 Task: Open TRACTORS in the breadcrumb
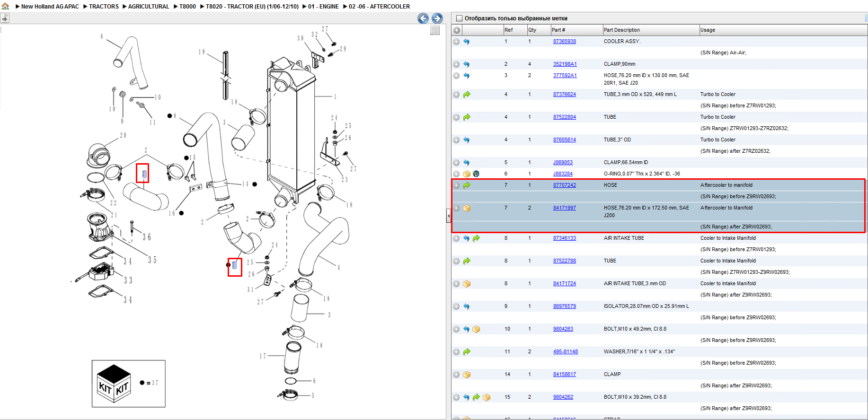[x=104, y=7]
